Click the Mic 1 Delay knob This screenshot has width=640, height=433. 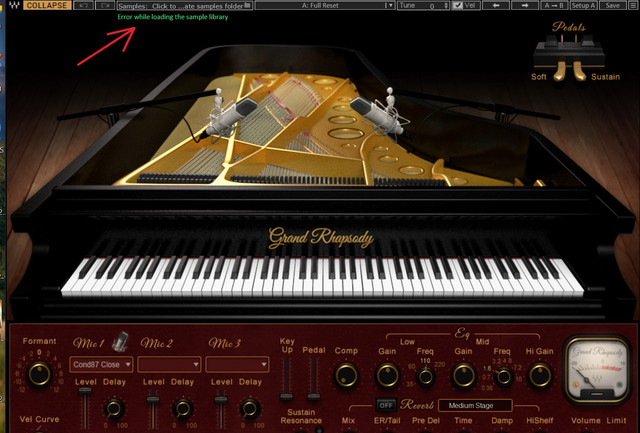pyautogui.click(x=114, y=408)
